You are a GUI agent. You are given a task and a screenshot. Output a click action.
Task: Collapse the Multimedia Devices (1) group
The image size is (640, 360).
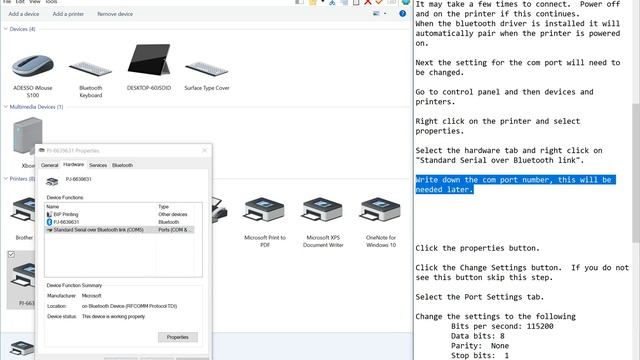click(x=6, y=107)
